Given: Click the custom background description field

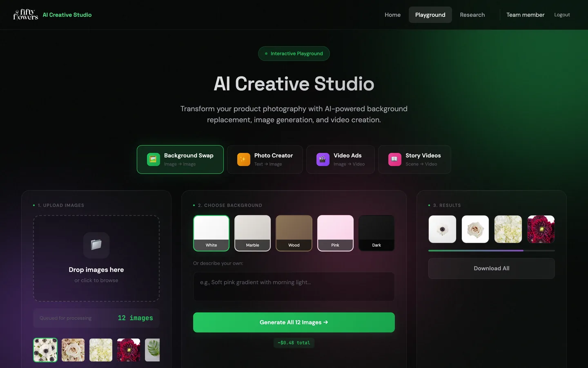Looking at the screenshot, I should pos(294,287).
